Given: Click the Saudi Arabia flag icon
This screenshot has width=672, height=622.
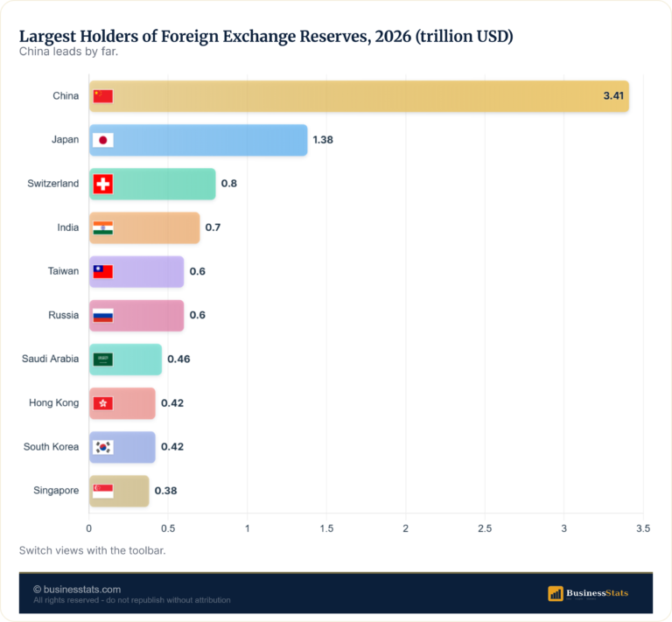Looking at the screenshot, I should [x=103, y=360].
